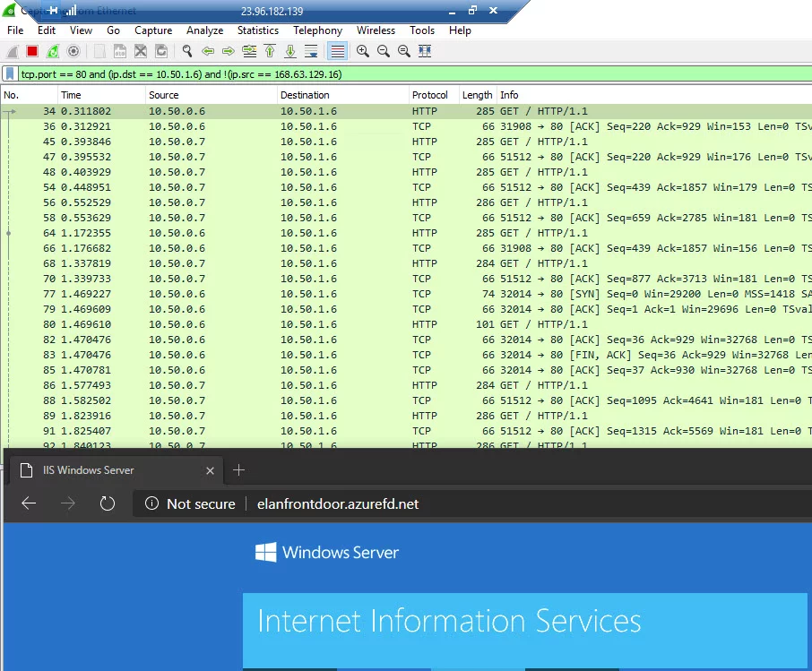
Task: Sort by the Protocol column header
Action: click(434, 95)
